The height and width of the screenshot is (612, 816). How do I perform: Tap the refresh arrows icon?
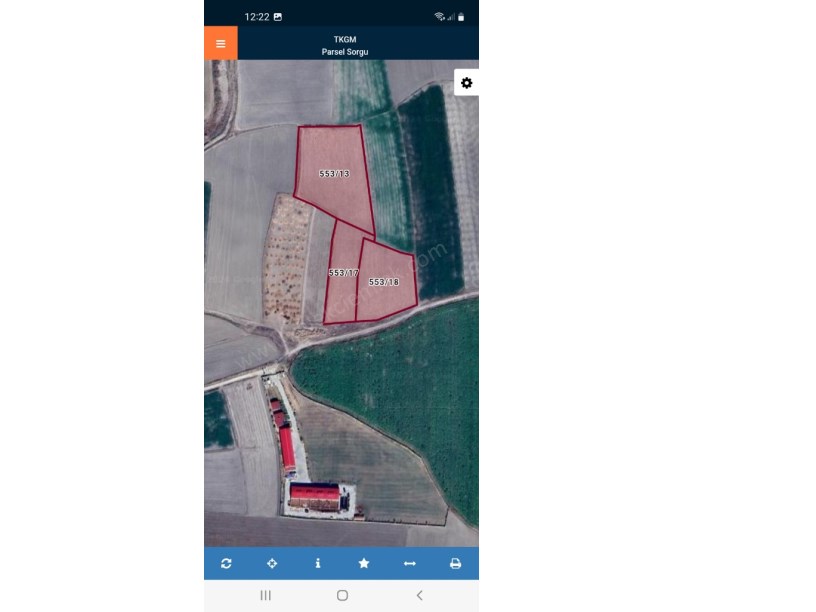click(226, 563)
